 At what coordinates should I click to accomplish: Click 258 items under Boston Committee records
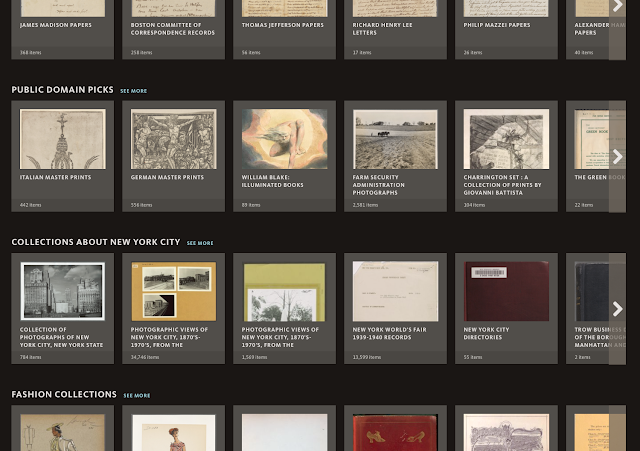point(141,53)
